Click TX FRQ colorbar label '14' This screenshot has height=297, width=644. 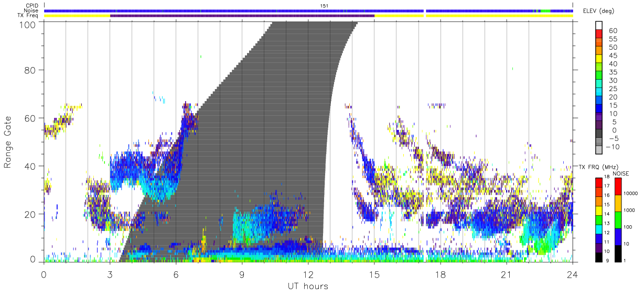point(606,214)
